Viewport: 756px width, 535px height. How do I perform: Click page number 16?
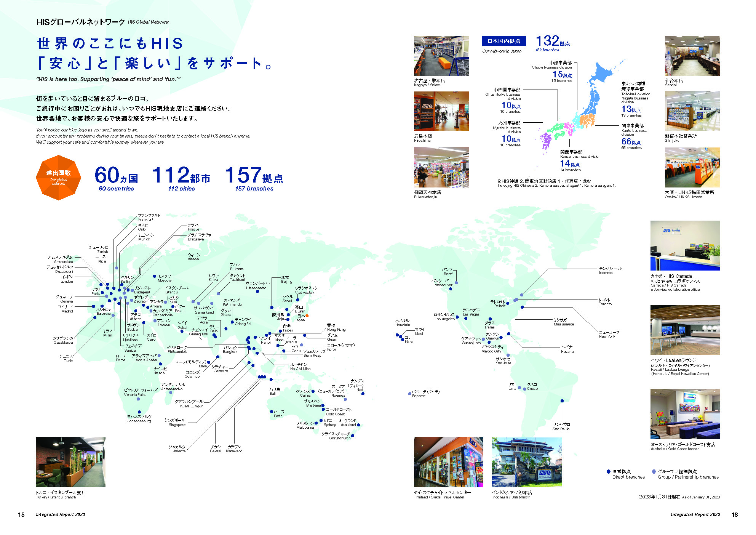coord(735,514)
